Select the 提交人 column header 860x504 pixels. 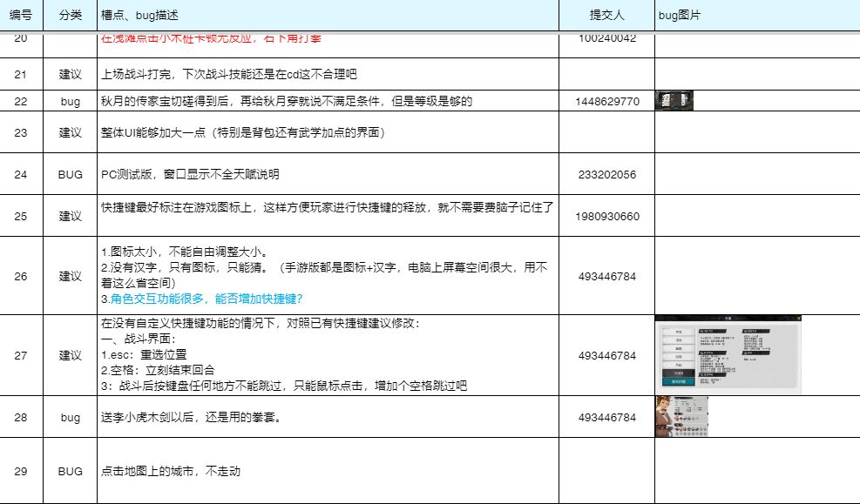coord(606,16)
